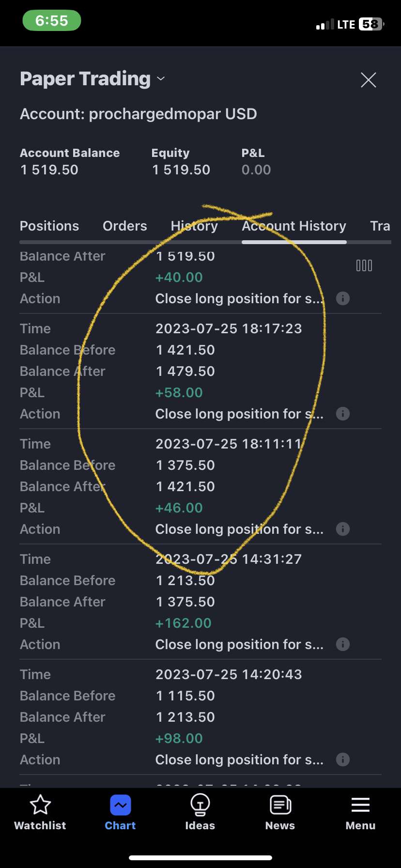The height and width of the screenshot is (868, 401).
Task: Close the Paper Trading panel
Action: (x=369, y=80)
